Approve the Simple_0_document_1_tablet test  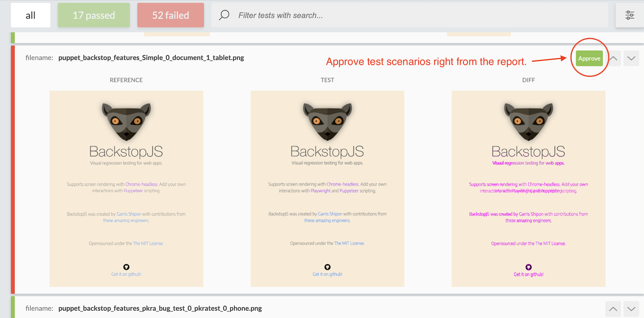[x=589, y=58]
